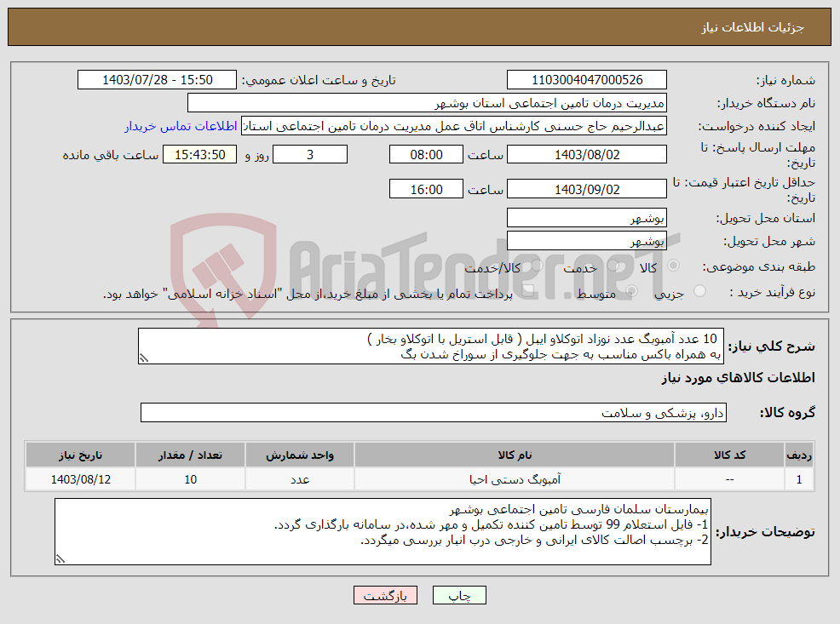Click the buyer organization name field
The width and height of the screenshot is (840, 624).
(427, 103)
